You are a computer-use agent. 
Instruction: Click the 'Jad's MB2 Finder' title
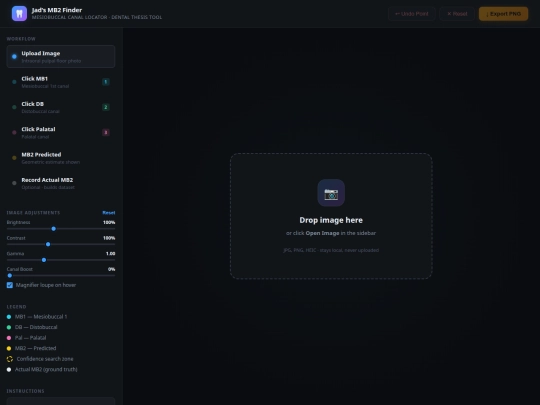click(x=57, y=10)
